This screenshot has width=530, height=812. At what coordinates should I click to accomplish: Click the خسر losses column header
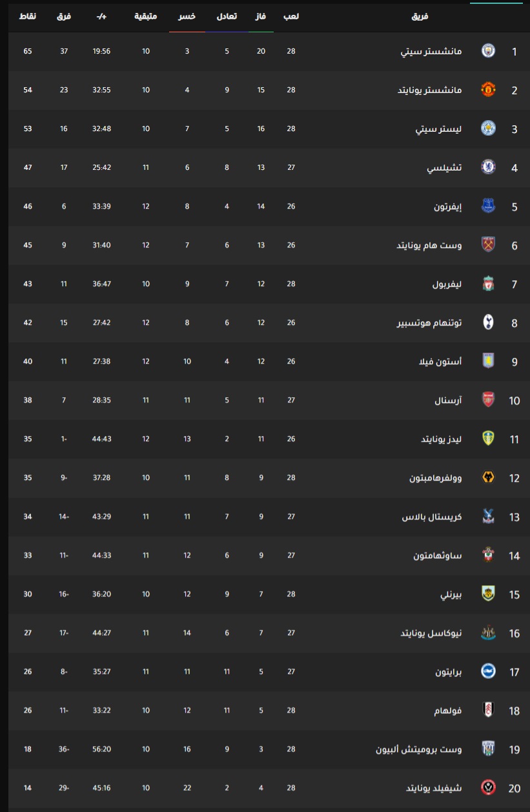point(187,16)
